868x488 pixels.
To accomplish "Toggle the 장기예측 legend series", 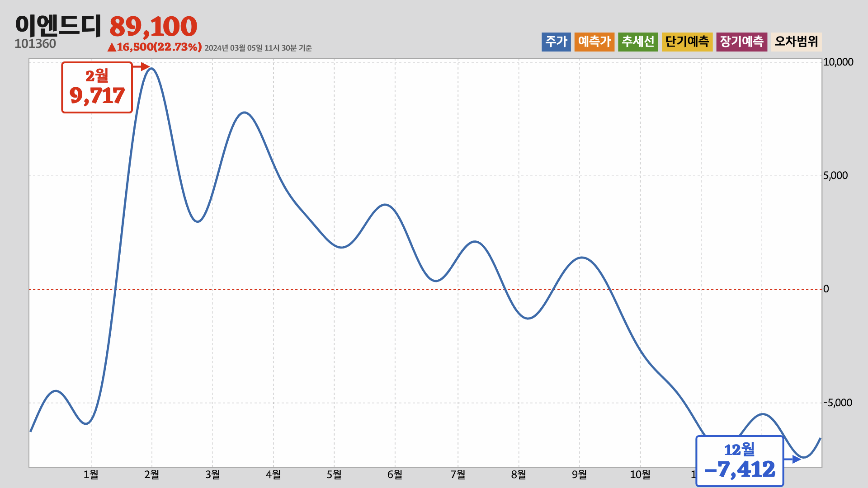I will tap(741, 42).
